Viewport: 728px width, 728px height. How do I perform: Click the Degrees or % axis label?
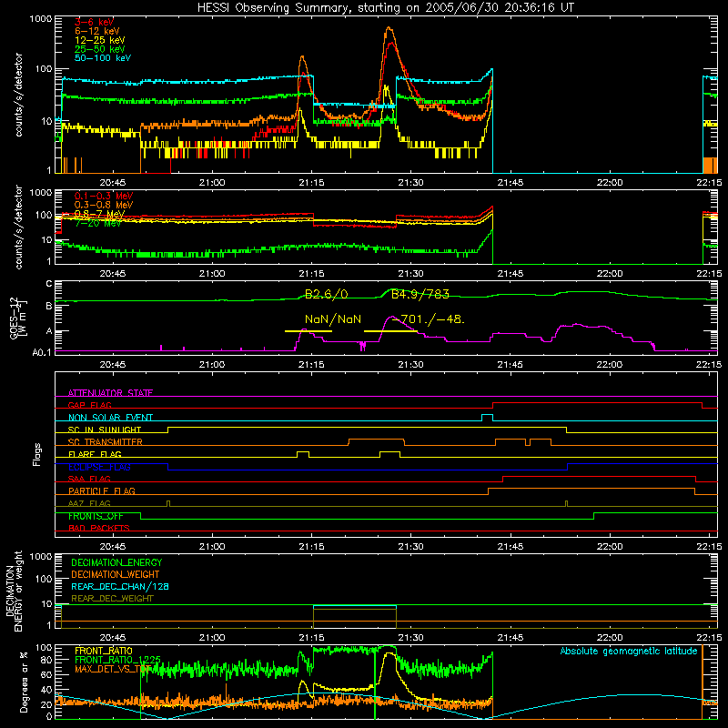click(x=24, y=682)
